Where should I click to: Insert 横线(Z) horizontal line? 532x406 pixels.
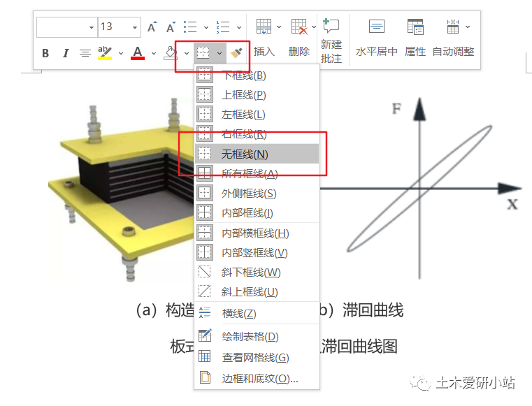257,313
